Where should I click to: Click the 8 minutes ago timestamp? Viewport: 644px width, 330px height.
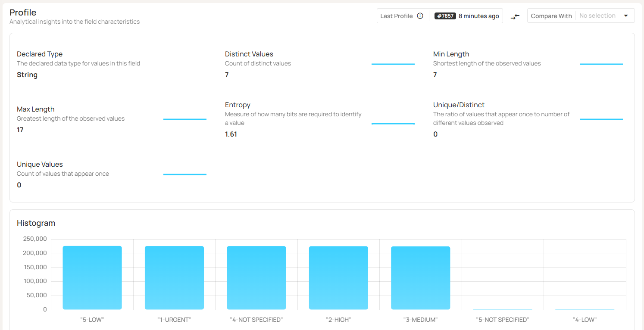click(x=478, y=16)
